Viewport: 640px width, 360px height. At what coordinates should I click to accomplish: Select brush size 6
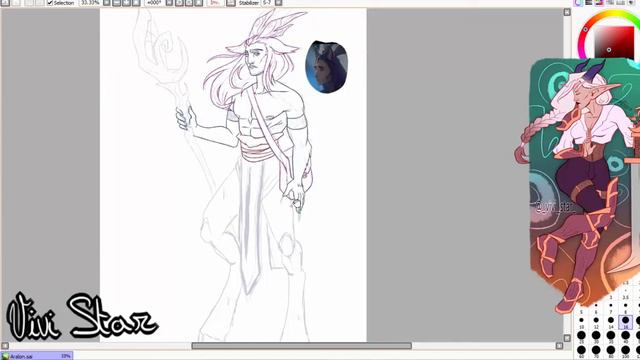(596, 309)
